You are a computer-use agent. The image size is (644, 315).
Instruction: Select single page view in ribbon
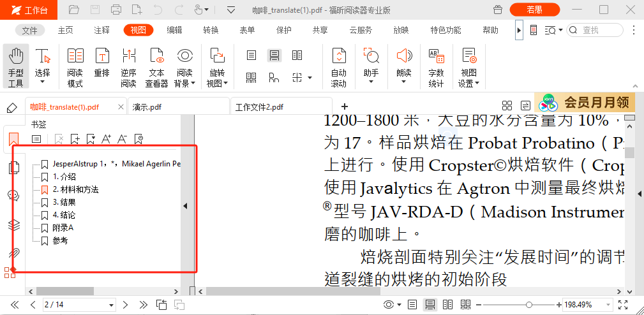pos(251,55)
